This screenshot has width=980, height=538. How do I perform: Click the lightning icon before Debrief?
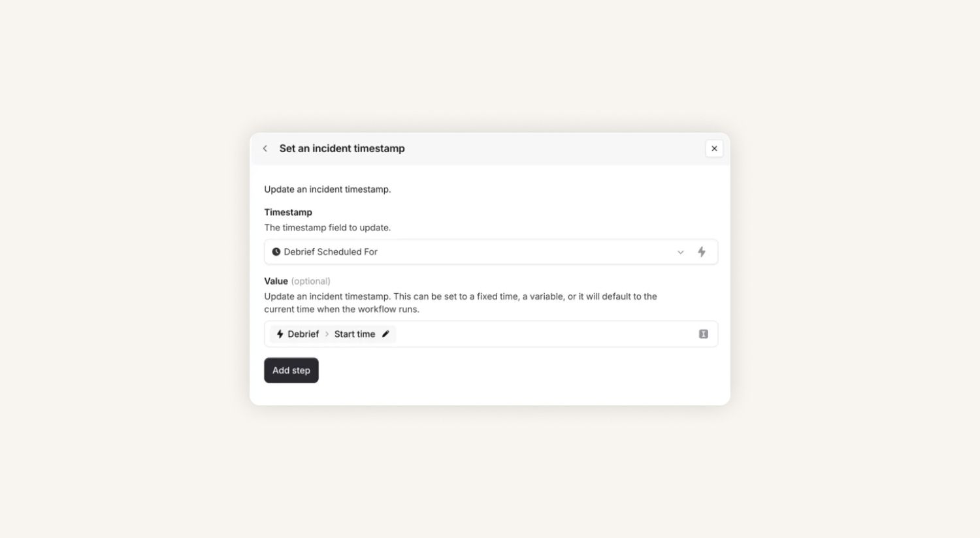[280, 334]
